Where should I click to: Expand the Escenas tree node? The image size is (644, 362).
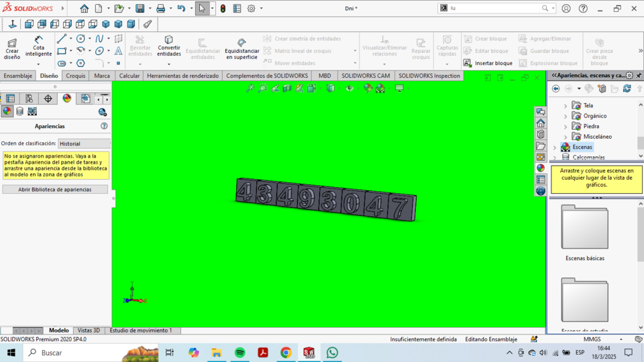click(555, 147)
